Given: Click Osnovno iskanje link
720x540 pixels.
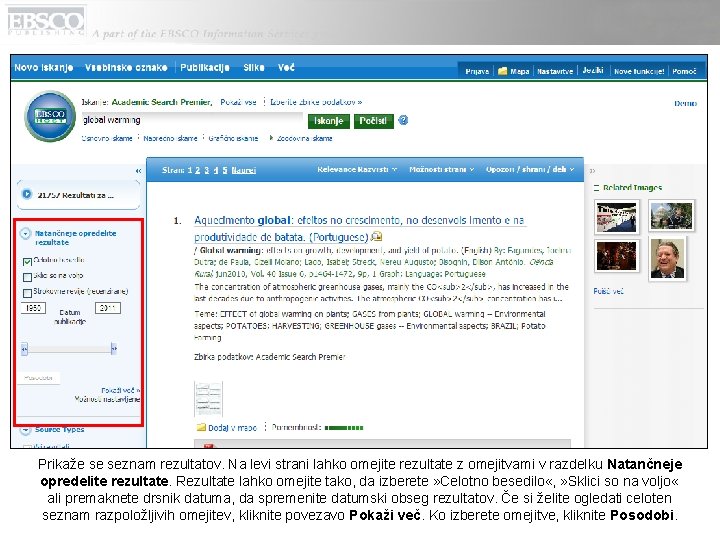Looking at the screenshot, I should click(107, 138).
